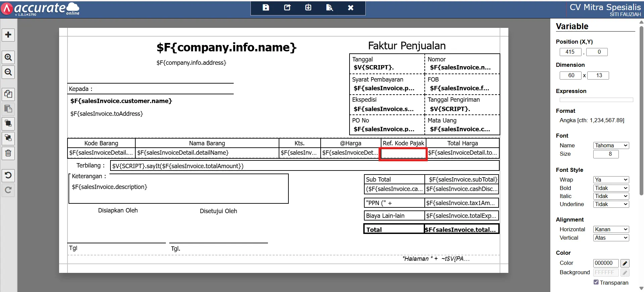644x292 pixels.
Task: Select the $F{salesInvoice.description} field
Action: [x=109, y=187]
